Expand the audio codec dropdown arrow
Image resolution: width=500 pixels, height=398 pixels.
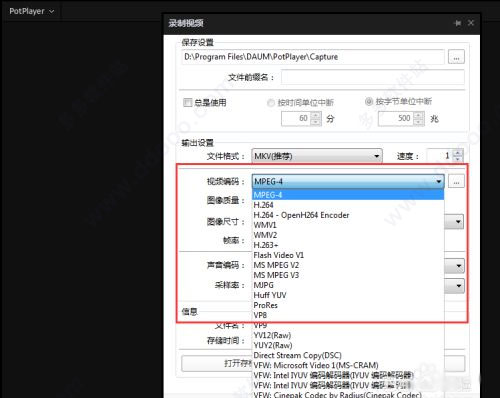(458, 266)
